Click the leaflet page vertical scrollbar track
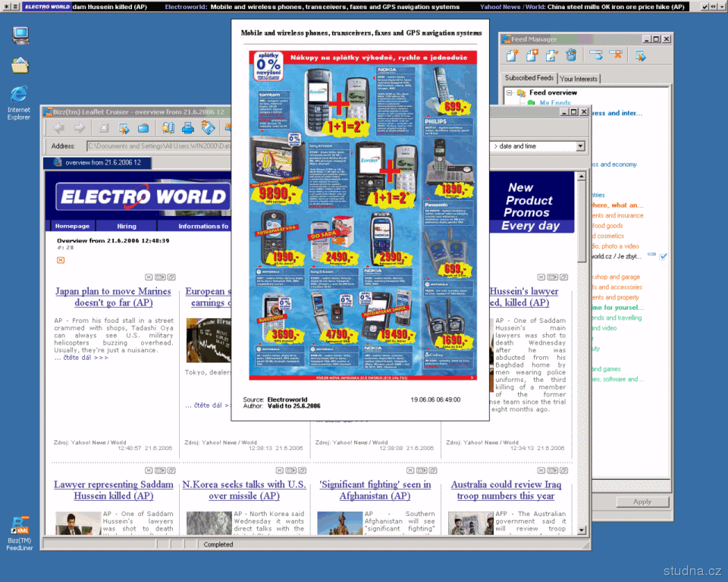Viewport: 728px width, 582px height. (x=582, y=379)
